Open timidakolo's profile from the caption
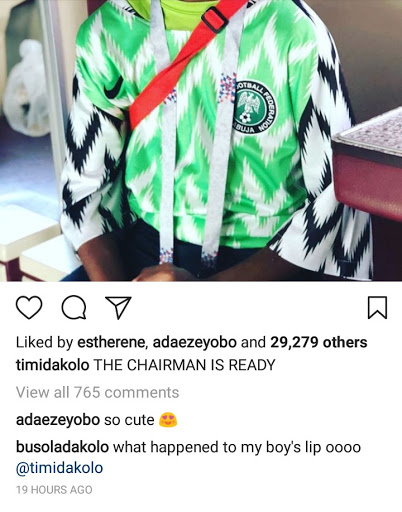402x512 pixels. click(x=52, y=365)
